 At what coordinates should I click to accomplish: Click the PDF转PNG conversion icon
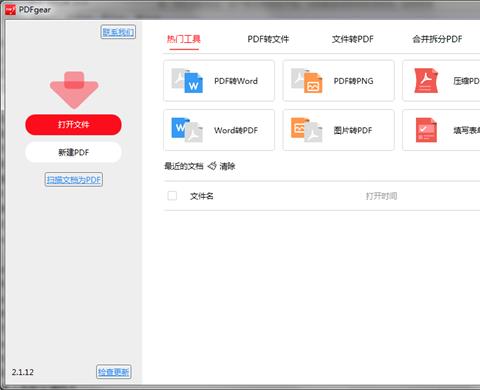[307, 81]
